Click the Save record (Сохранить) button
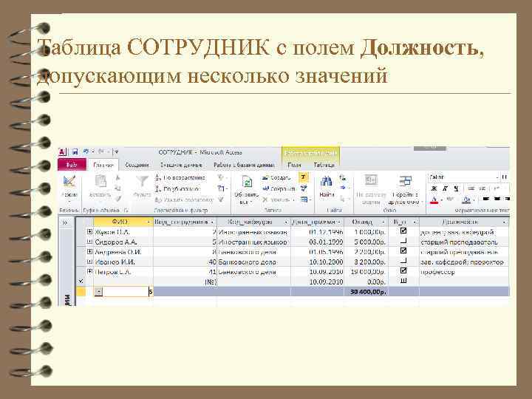The image size is (532, 399). (279, 188)
